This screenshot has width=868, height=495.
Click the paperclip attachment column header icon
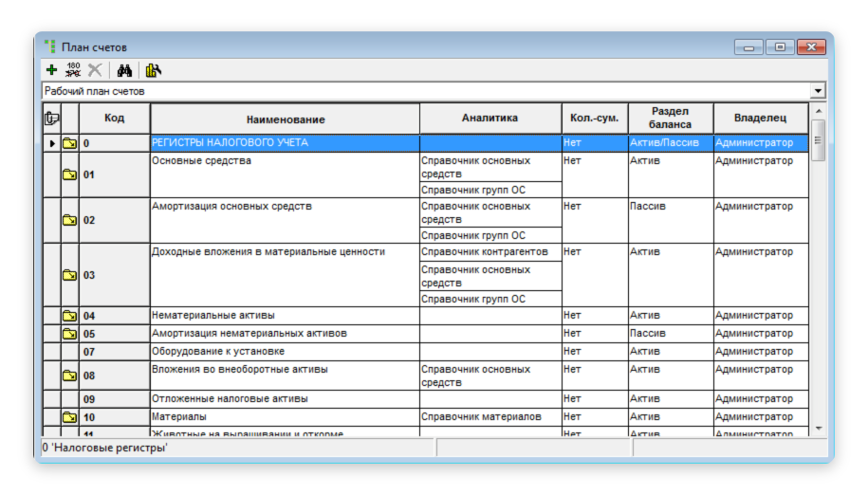pos(51,118)
